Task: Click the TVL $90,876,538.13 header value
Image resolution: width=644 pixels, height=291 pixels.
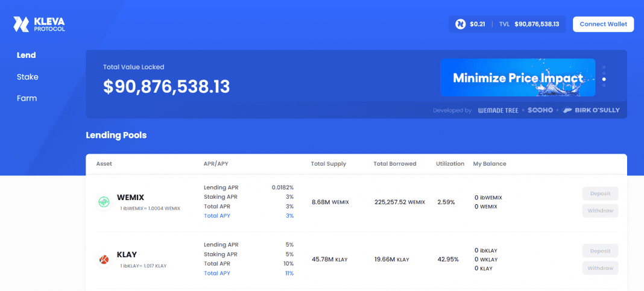Action: [x=529, y=24]
